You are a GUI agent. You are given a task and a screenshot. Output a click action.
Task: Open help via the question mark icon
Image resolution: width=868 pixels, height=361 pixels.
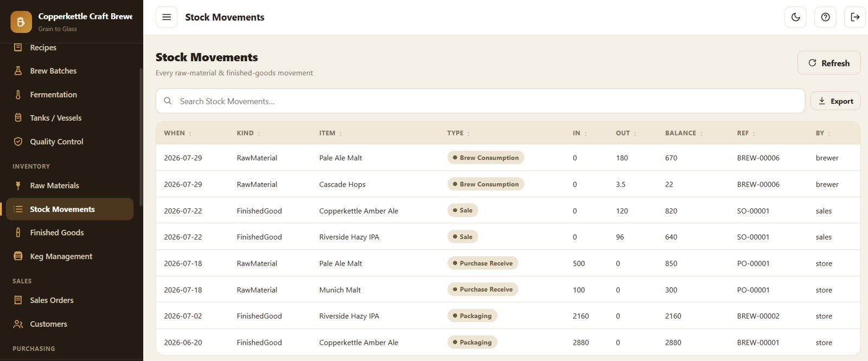(x=825, y=17)
